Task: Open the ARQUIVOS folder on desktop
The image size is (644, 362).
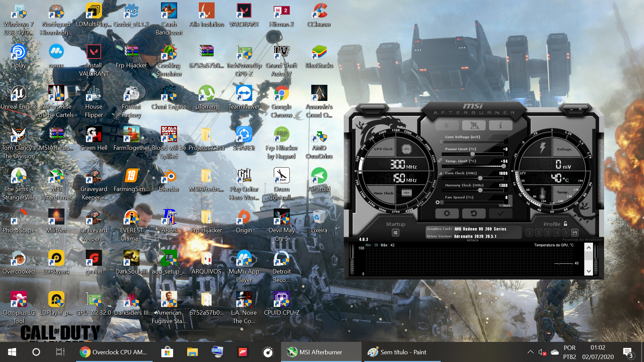Action: (206, 263)
